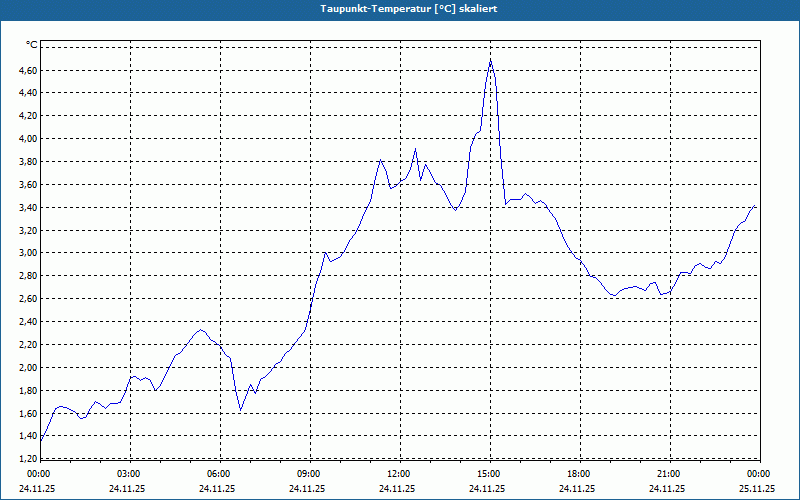Click the °C unit label on axis
800x500 pixels.
[x=32, y=45]
